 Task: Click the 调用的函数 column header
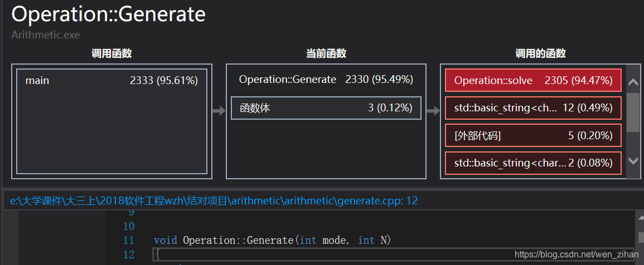pos(540,53)
